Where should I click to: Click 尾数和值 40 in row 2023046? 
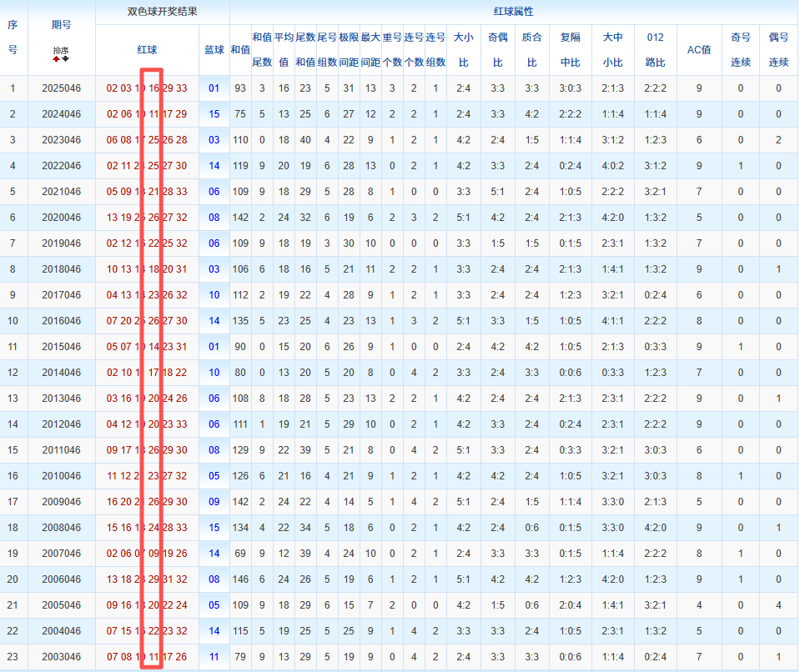pyautogui.click(x=305, y=140)
